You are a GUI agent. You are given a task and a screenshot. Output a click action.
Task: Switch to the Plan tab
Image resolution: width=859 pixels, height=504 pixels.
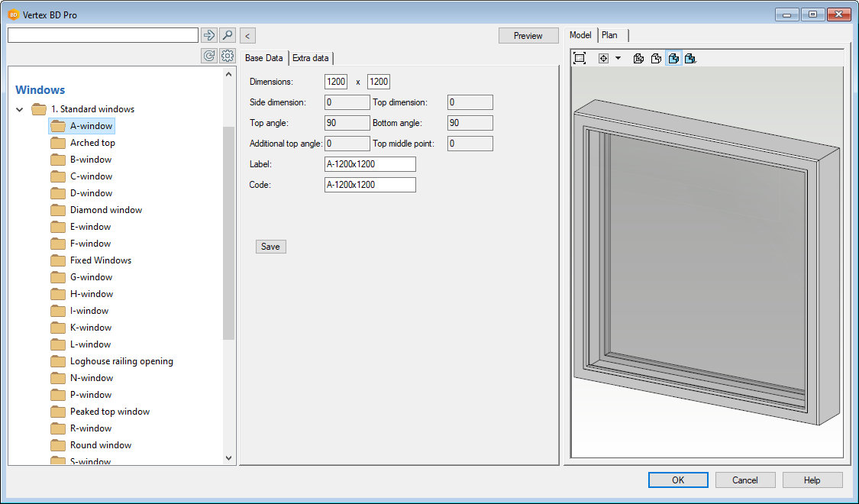[610, 35]
